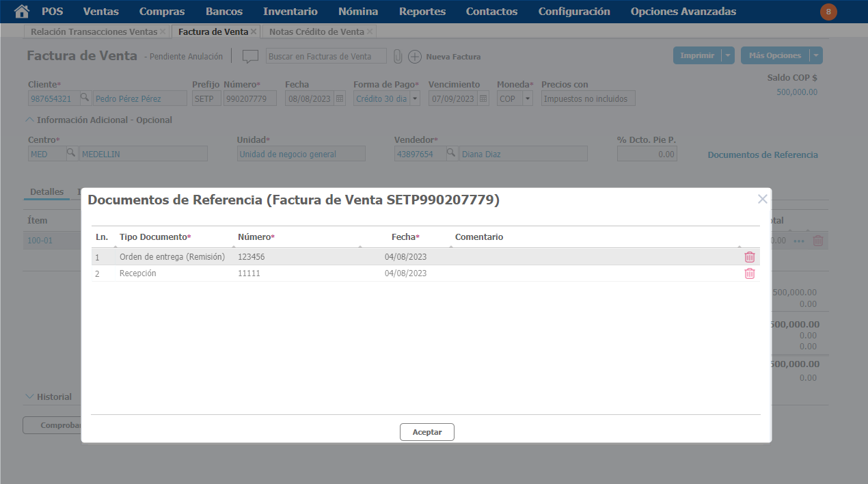This screenshot has width=868, height=484.
Task: Collapse the Información Adicional section
Action: (x=29, y=120)
